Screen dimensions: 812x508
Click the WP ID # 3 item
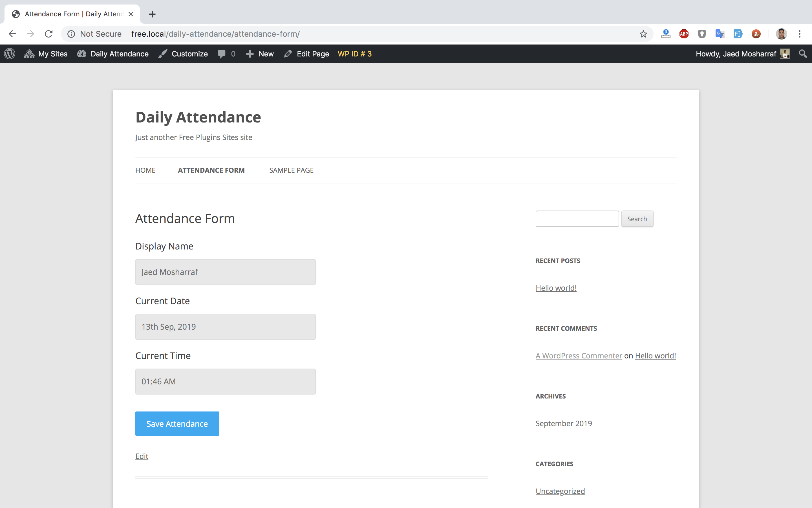pyautogui.click(x=355, y=54)
